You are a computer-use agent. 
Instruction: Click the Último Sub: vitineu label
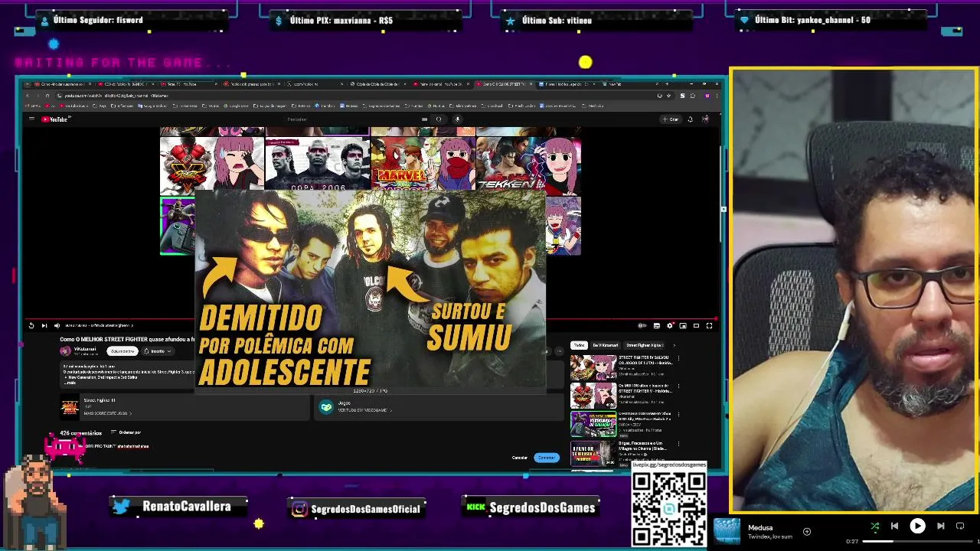point(557,21)
